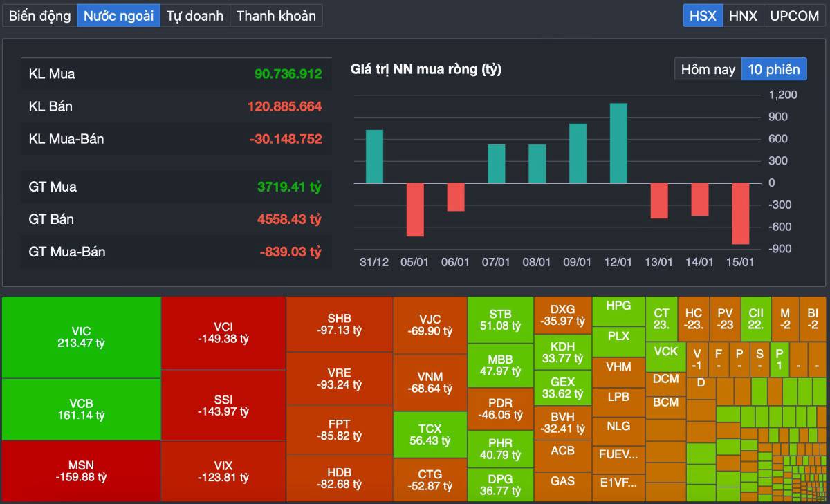Select the 10 phiên chart range
The height and width of the screenshot is (504, 830).
coord(774,69)
